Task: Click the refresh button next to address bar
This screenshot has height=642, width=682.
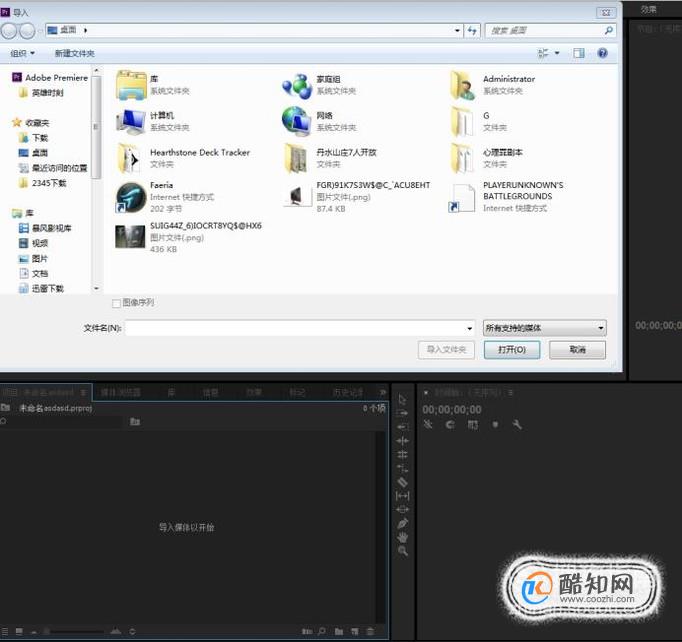Action: (x=472, y=30)
